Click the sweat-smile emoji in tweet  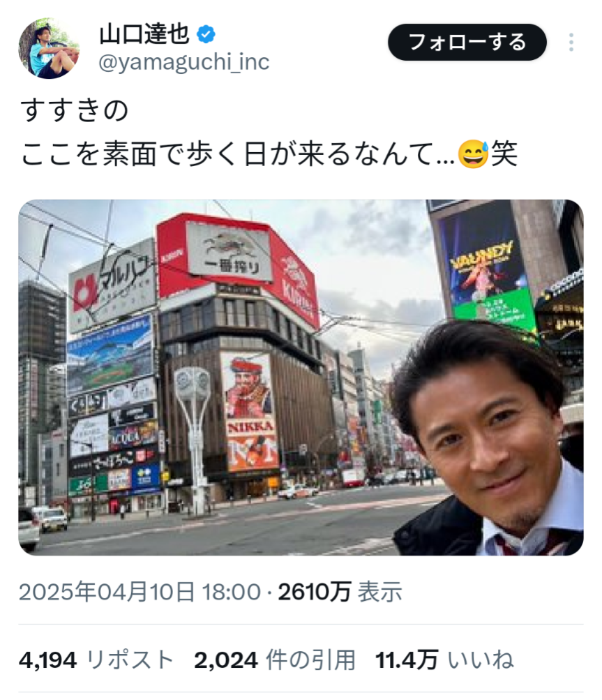(x=474, y=154)
